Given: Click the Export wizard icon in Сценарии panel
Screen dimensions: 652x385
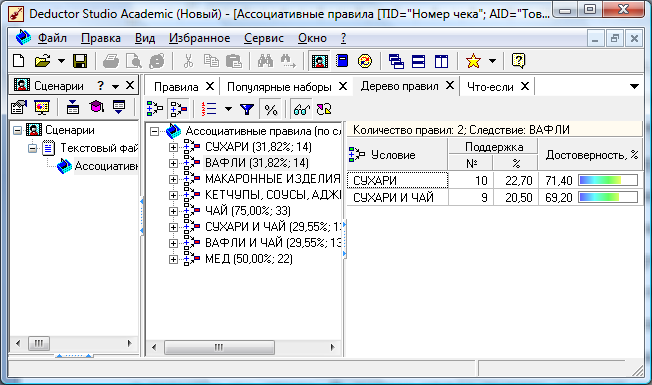Looking at the screenshot, I should pyautogui.click(x=119, y=107).
